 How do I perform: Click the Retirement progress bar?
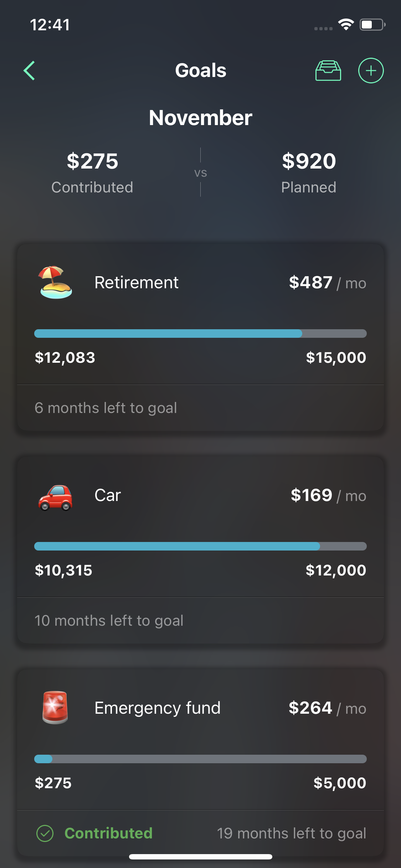click(200, 334)
